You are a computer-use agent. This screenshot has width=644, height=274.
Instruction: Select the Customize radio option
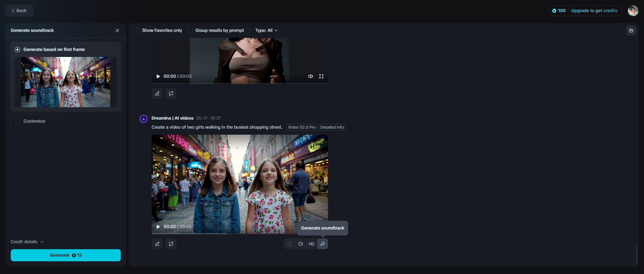coord(18,121)
